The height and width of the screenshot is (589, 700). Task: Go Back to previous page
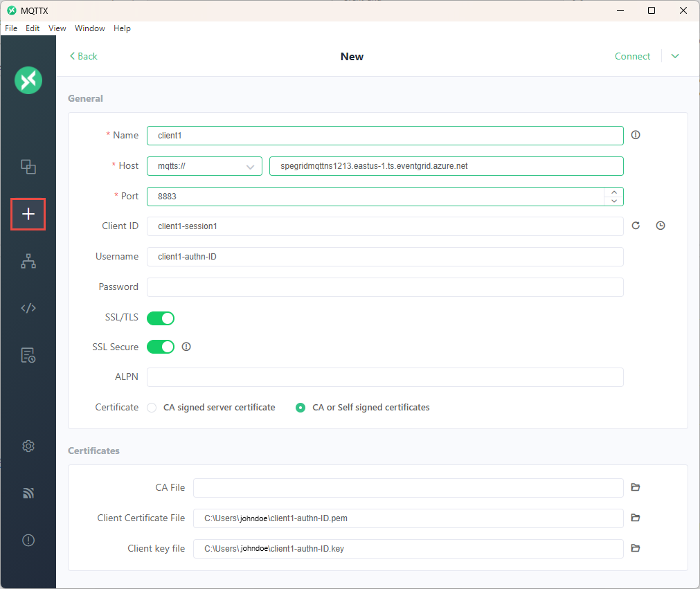(x=84, y=56)
